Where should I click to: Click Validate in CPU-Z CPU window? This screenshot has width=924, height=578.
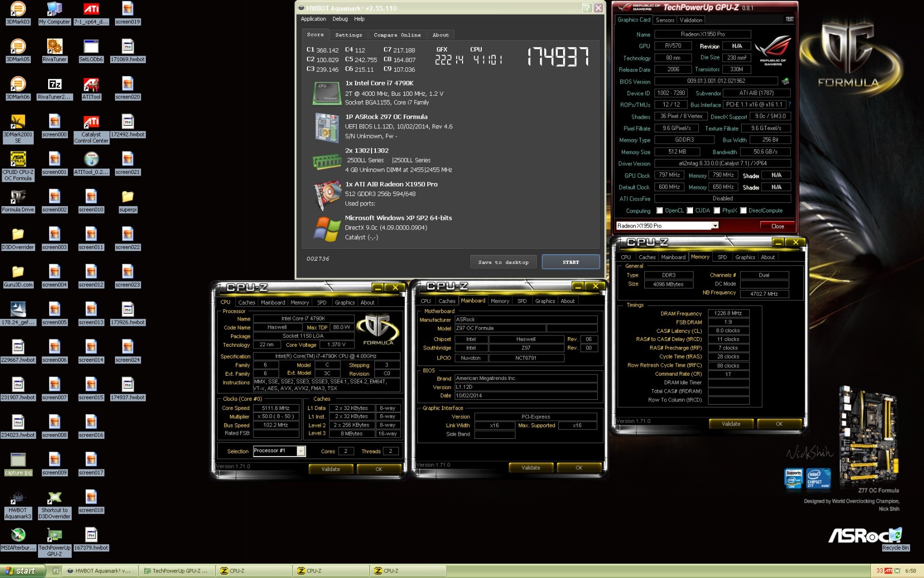pyautogui.click(x=330, y=469)
